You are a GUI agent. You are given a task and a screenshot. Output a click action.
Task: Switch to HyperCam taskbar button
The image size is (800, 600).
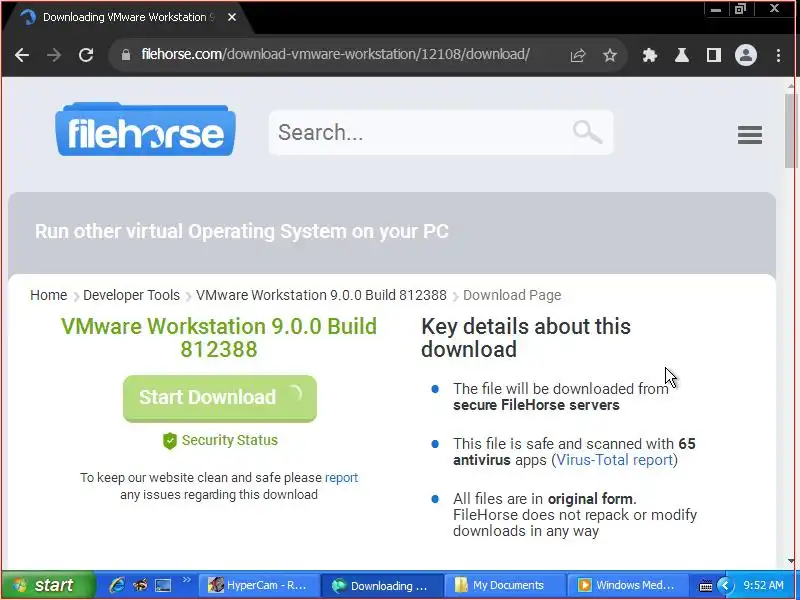259,585
